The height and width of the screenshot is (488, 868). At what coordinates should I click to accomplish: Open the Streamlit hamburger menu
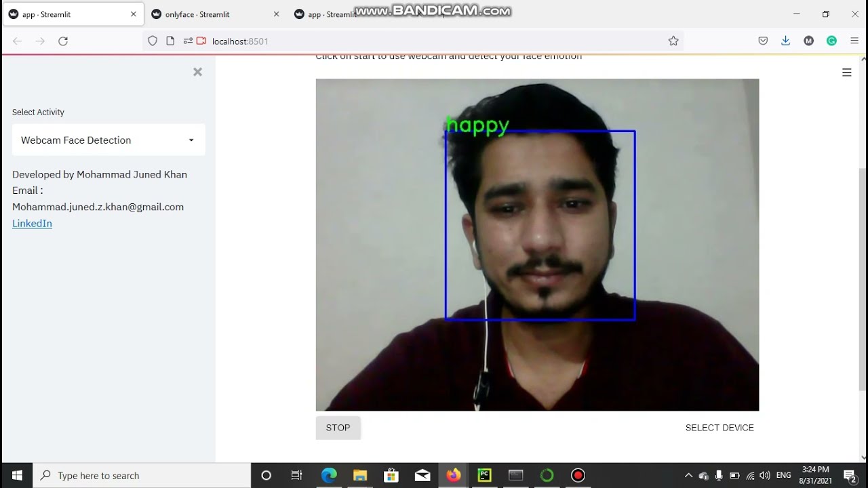click(x=846, y=73)
